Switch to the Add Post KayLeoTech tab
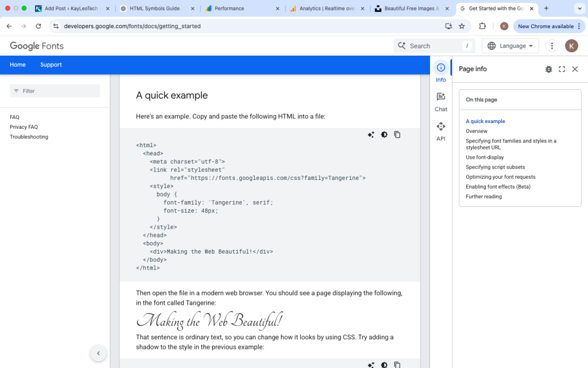This screenshot has width=588, height=368. pyautogui.click(x=71, y=8)
